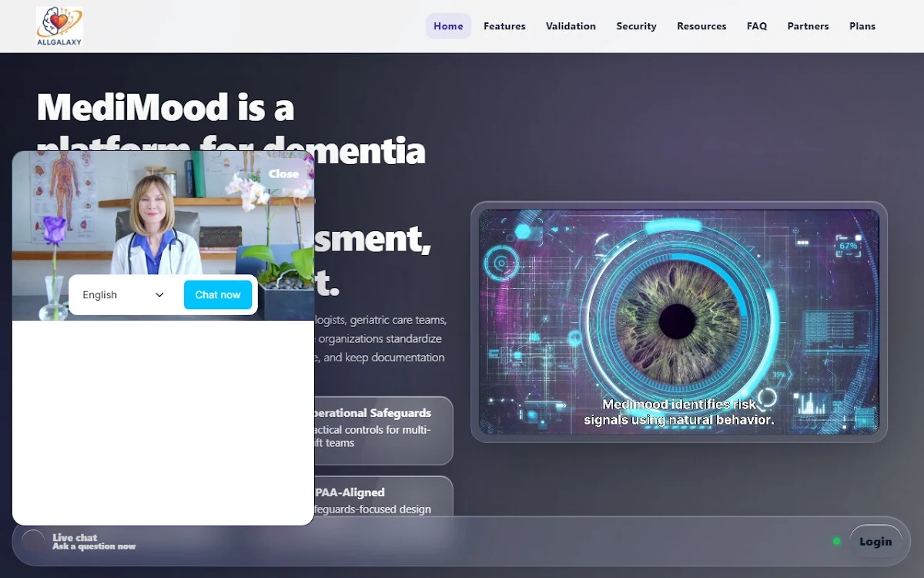The width and height of the screenshot is (924, 578).
Task: Click the green online status dot
Action: [836, 542]
